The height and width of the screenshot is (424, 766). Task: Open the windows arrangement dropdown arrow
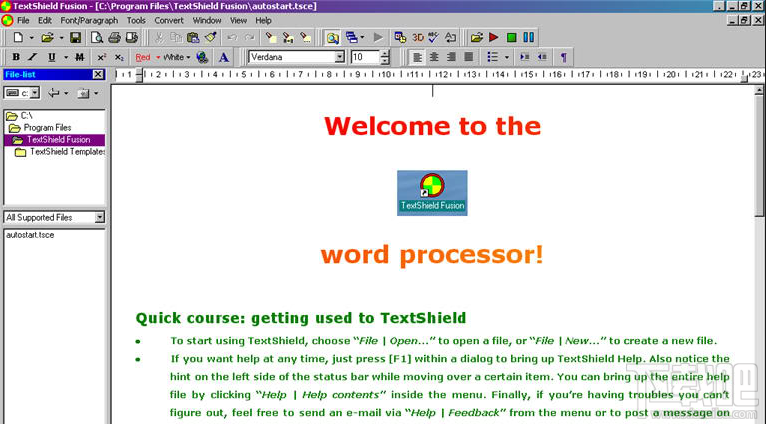coord(362,38)
